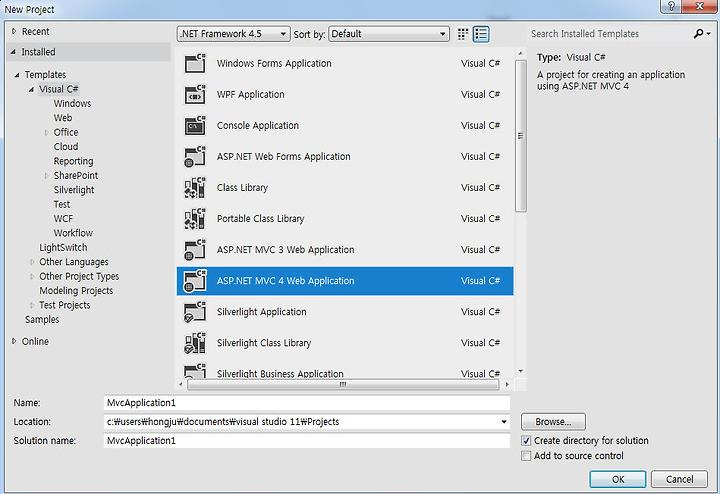Click the ASP.NET MVC 4 Web Application icon
Screen dimensions: 720x494
[195, 281]
